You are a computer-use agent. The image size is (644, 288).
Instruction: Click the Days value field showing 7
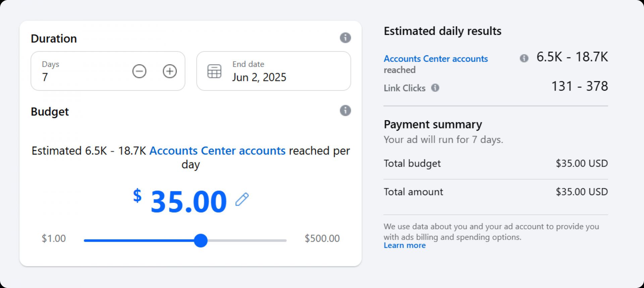tap(45, 77)
